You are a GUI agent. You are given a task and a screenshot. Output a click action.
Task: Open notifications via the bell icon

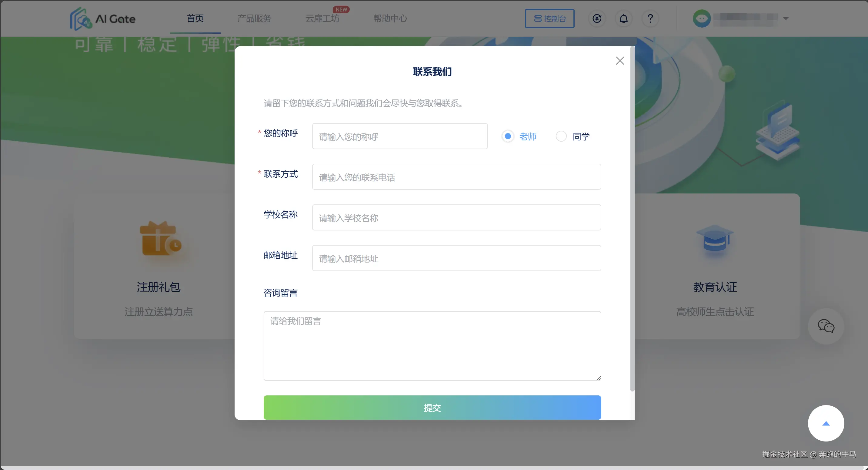(x=623, y=18)
